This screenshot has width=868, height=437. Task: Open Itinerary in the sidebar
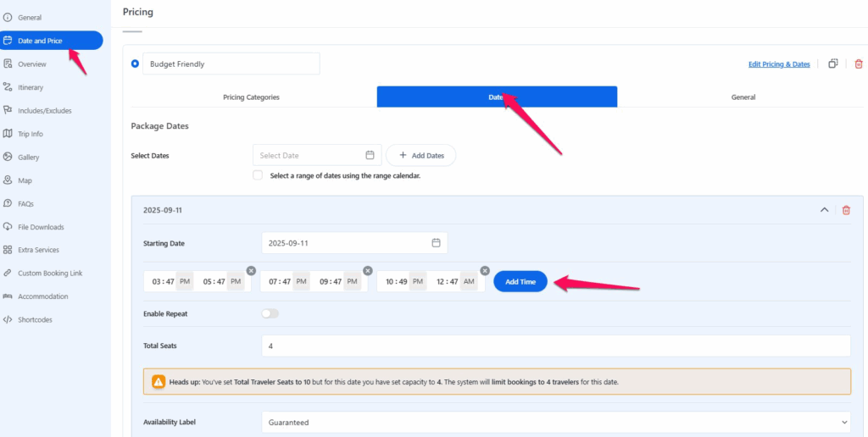(31, 87)
